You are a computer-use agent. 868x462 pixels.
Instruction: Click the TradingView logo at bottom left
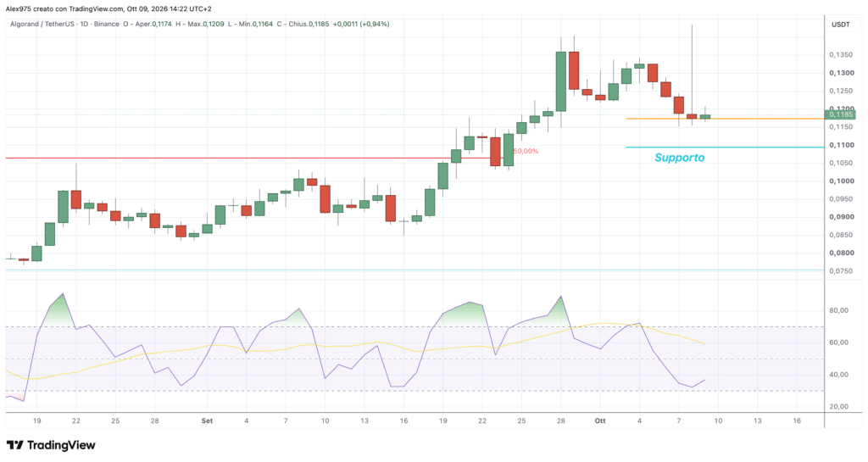click(51, 445)
